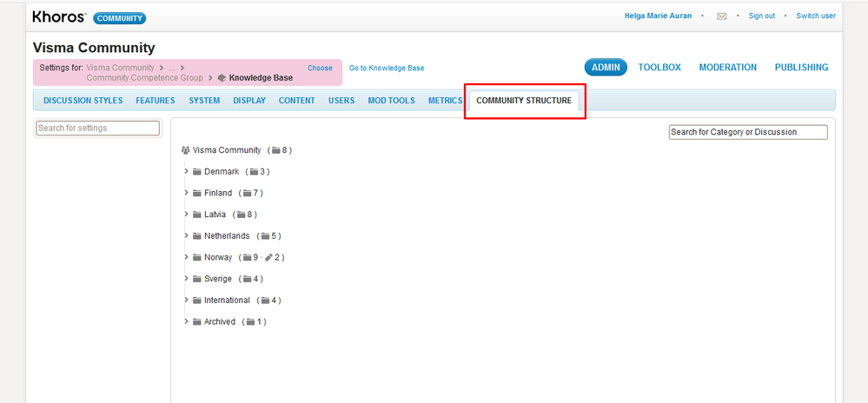Expand the Denmark category
Screen dimensions: 868x403
(x=187, y=172)
